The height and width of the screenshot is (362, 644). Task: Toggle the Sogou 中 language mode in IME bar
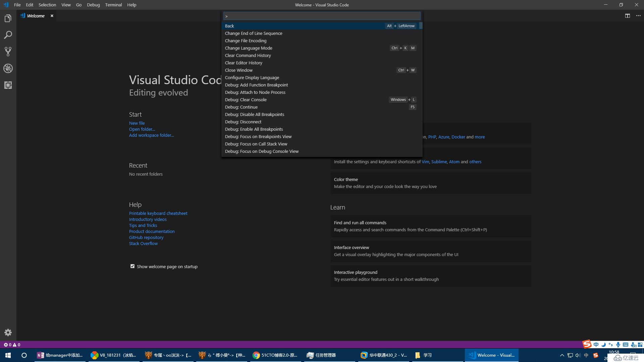point(596,345)
